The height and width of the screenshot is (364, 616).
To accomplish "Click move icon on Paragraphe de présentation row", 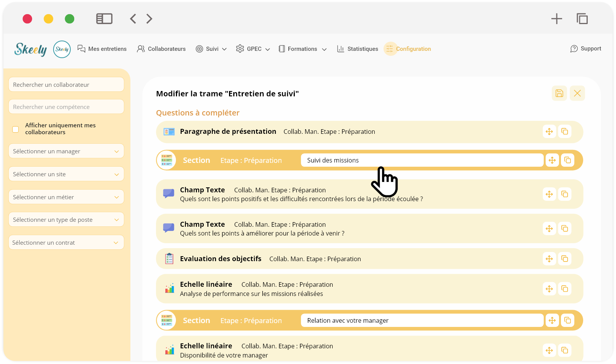I will (549, 132).
